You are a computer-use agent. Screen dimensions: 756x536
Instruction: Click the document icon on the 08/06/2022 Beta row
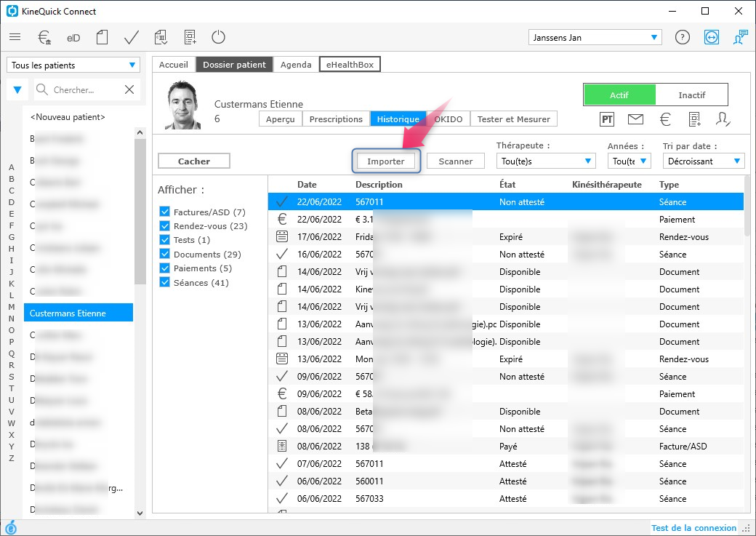coord(282,411)
